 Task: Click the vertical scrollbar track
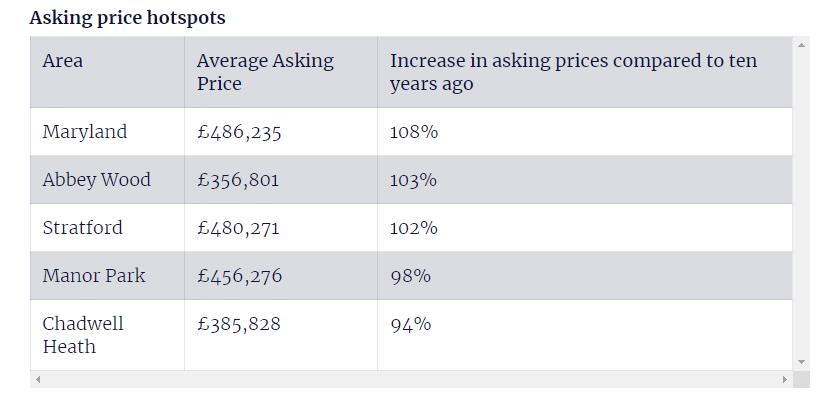tap(800, 200)
